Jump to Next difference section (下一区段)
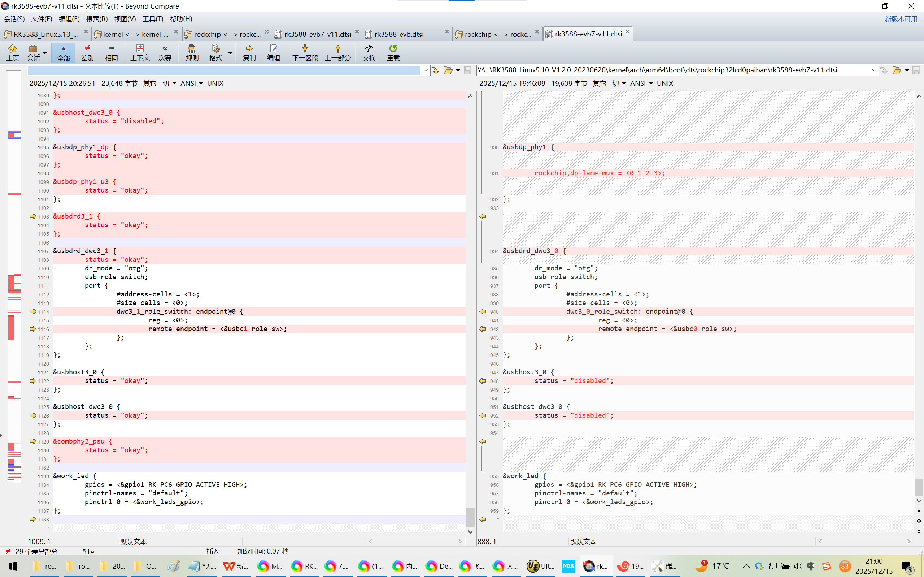The width and height of the screenshot is (924, 577). coord(305,52)
